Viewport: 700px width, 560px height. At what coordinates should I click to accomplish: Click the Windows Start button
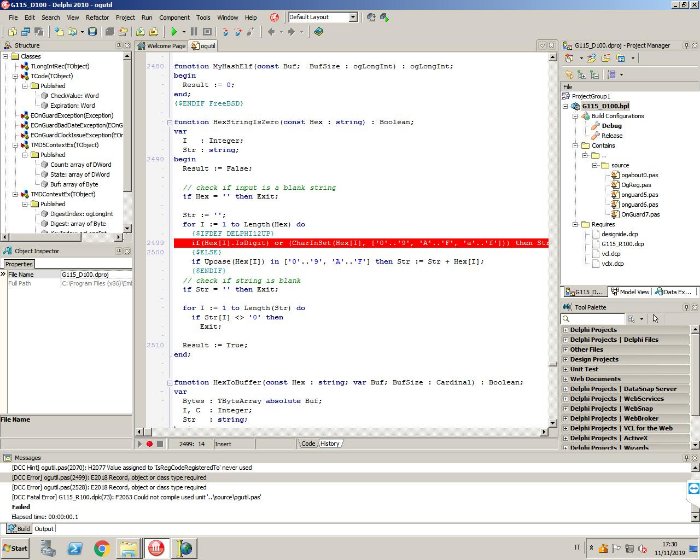[15, 548]
